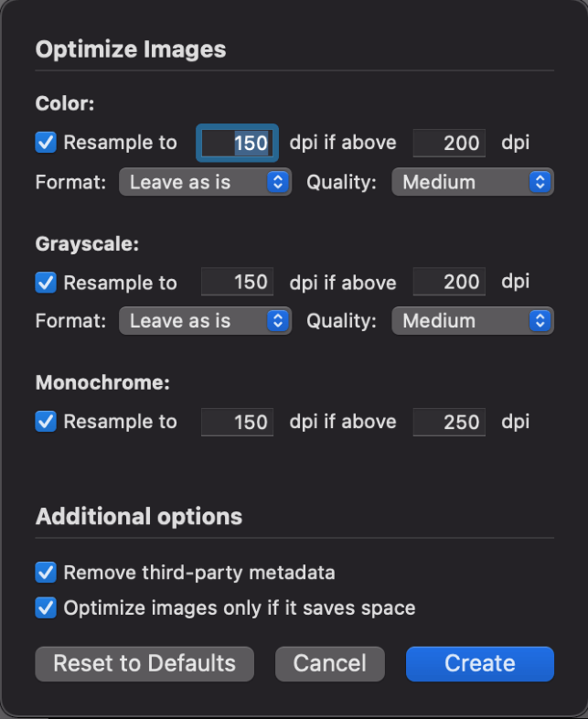Uncheck Optimize images only if it saves space
The image size is (588, 719).
[46, 607]
